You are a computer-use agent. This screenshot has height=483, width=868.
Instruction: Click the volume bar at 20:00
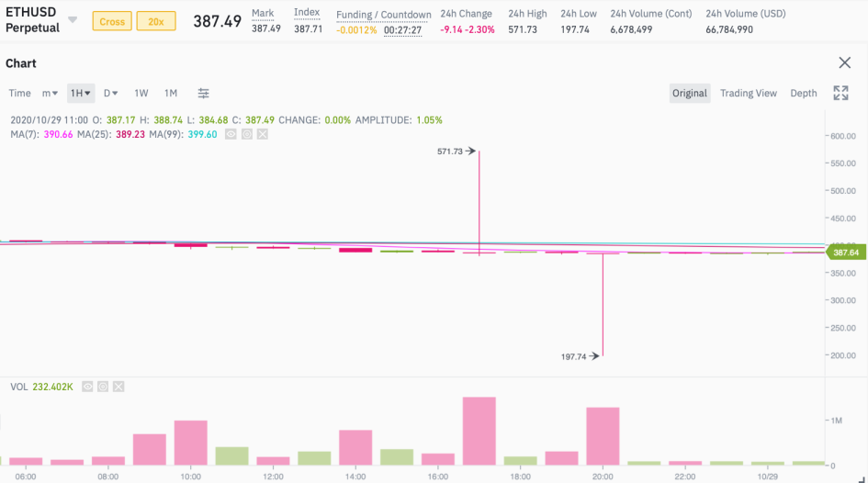pos(603,436)
